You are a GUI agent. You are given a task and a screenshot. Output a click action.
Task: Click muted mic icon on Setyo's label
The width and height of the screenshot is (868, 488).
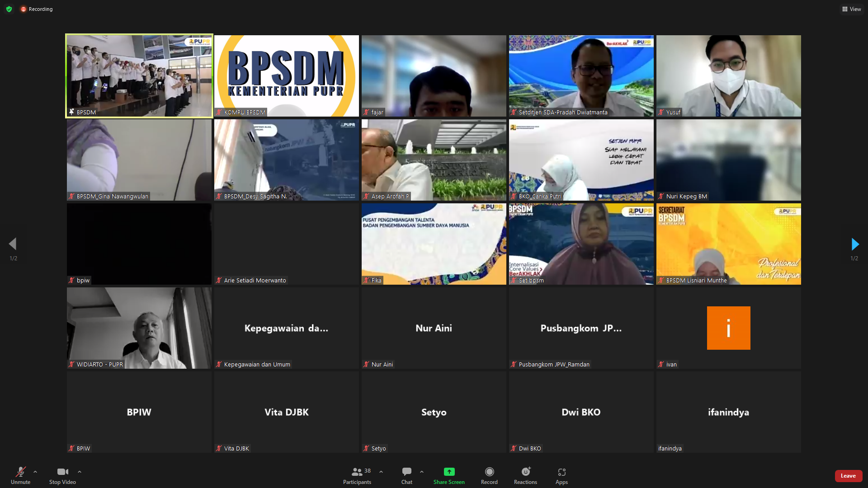(x=366, y=448)
